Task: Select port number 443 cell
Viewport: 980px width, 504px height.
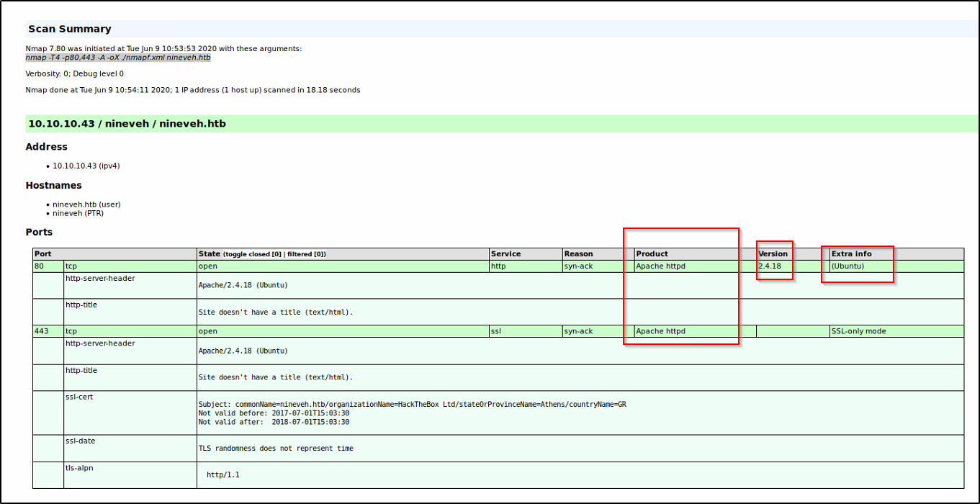Action: coord(48,331)
